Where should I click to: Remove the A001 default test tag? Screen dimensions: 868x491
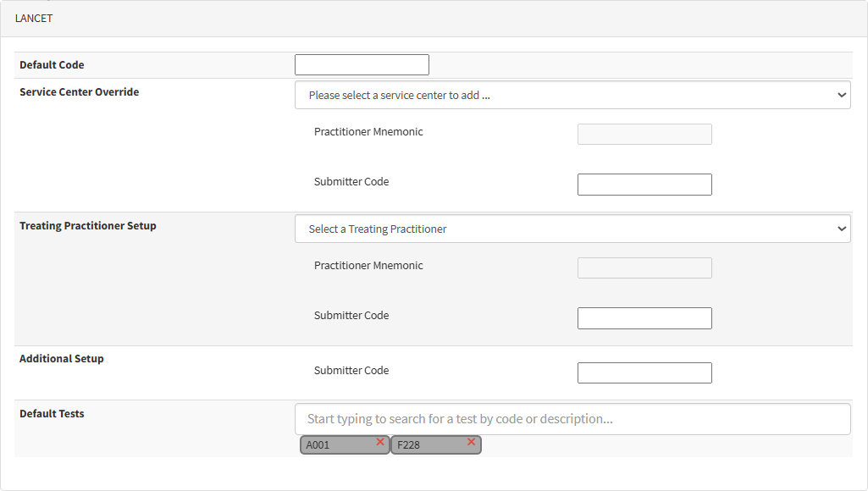point(380,442)
